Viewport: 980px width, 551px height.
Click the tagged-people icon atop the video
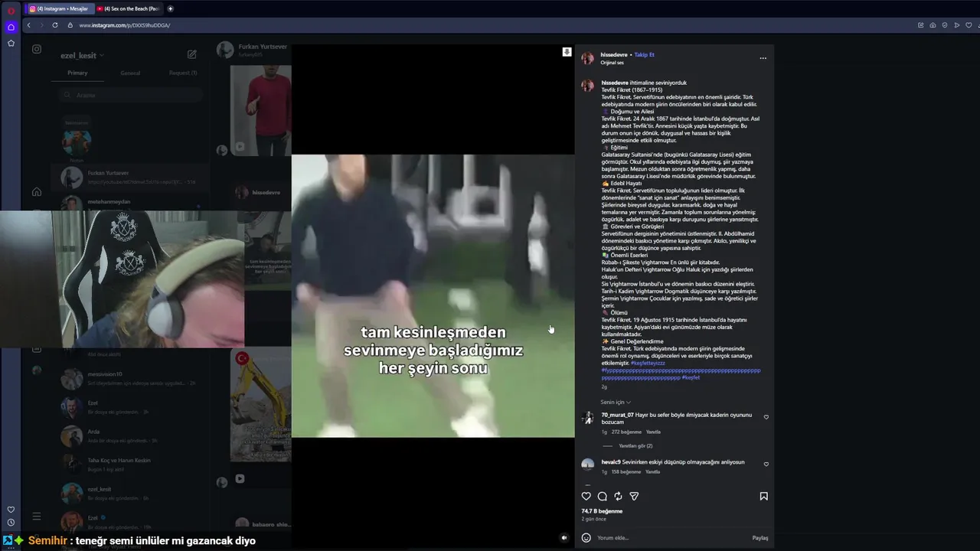point(567,52)
